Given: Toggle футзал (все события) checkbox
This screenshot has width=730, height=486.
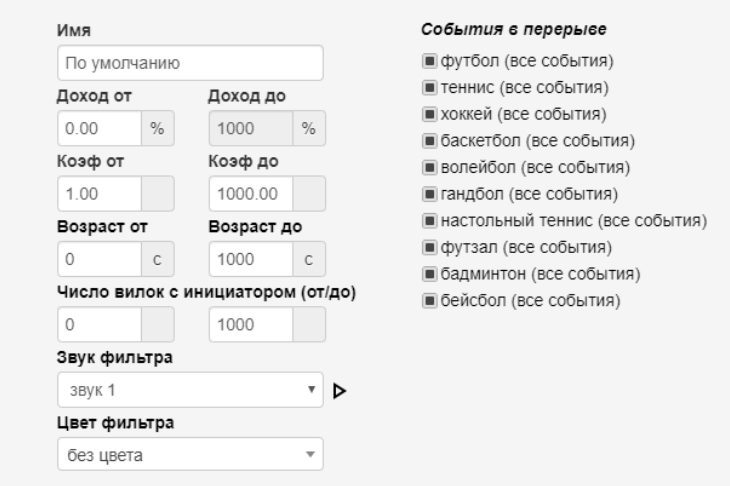Looking at the screenshot, I should click(429, 247).
